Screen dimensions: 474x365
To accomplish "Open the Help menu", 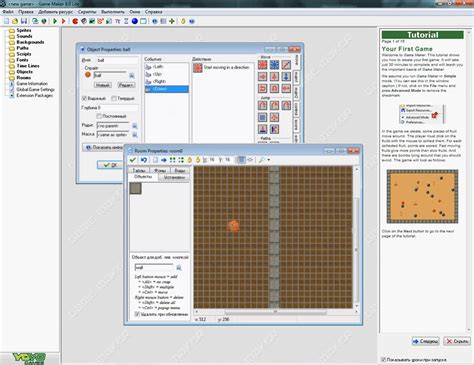I will pyautogui.click(x=154, y=12).
